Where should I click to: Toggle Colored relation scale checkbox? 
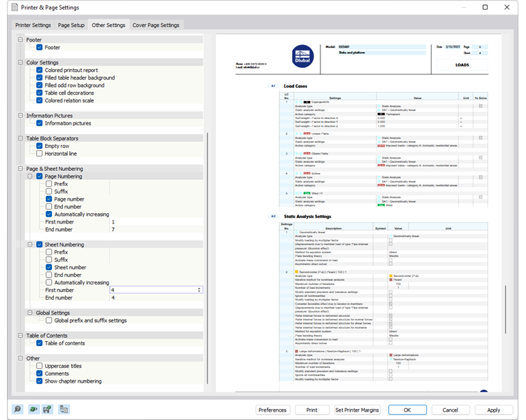(x=39, y=100)
